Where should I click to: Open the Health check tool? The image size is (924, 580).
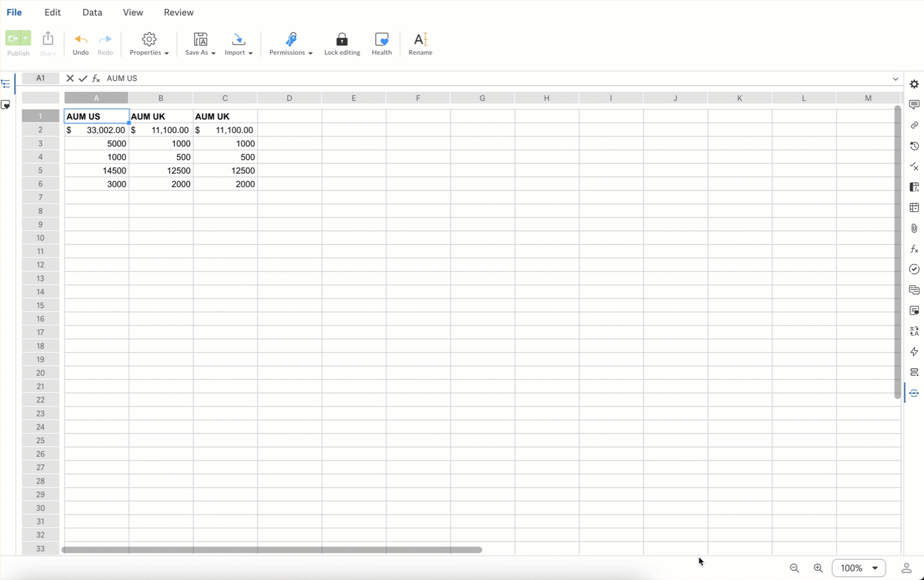(382, 44)
